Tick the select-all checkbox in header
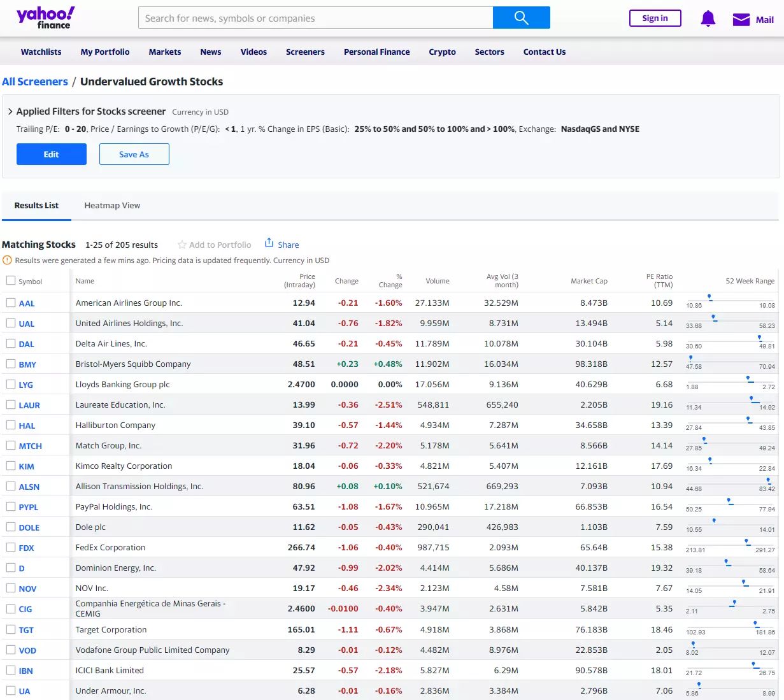 click(11, 280)
